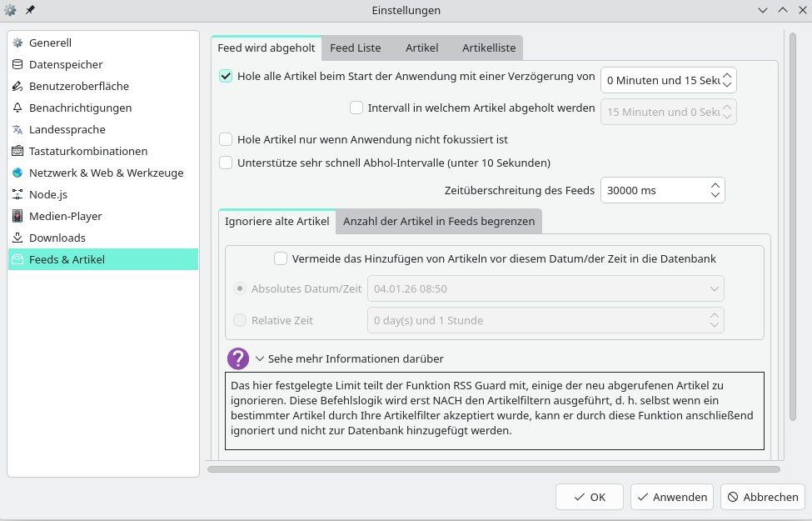
Task: Cancel the dialog via Abbrechen
Action: click(x=762, y=496)
